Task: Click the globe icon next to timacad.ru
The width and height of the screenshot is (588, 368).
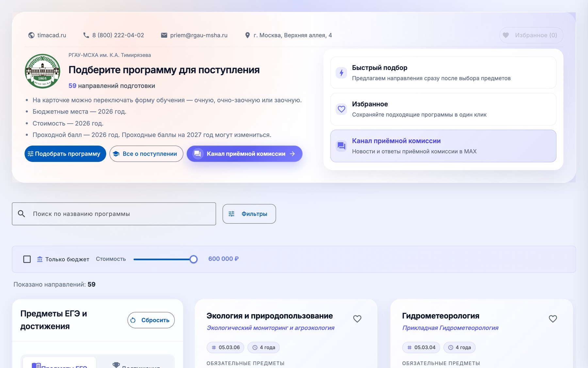Action: [31, 35]
